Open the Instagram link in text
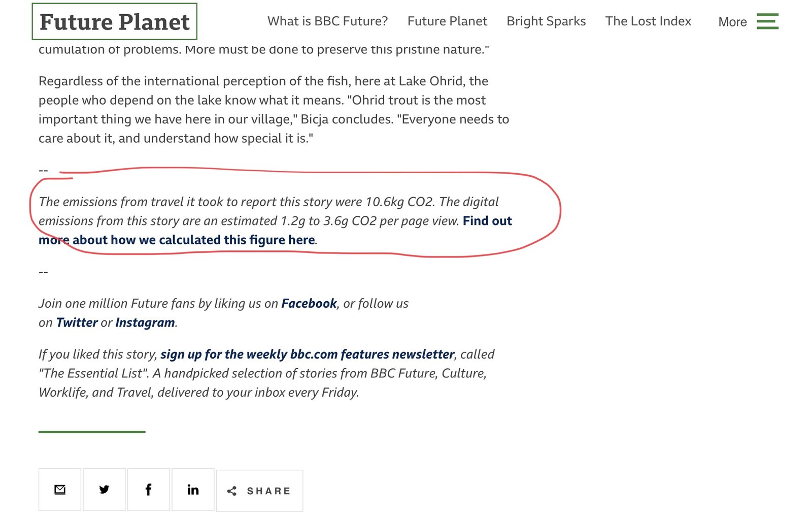Viewport: 812px width, 513px height. coord(145,323)
